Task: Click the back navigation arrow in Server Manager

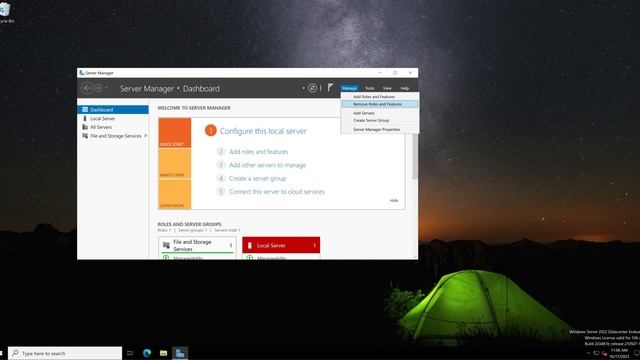Action: pyautogui.click(x=87, y=88)
